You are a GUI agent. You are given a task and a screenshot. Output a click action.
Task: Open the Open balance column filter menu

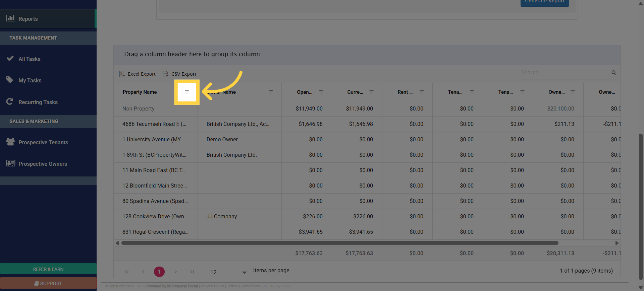click(x=321, y=92)
